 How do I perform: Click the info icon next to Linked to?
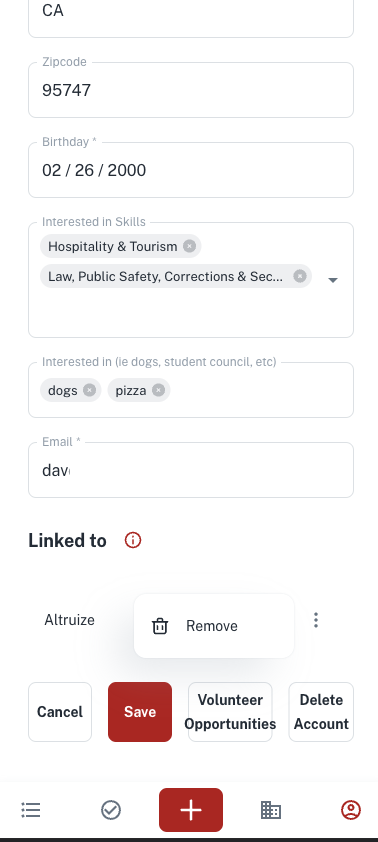point(133,540)
